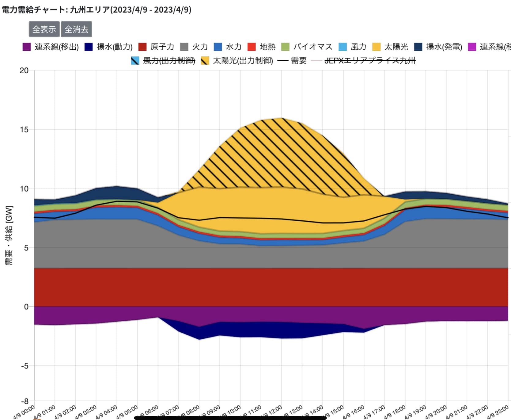
Task: Click the dark navy 揚水(発電) legend icon
Action: 418,47
